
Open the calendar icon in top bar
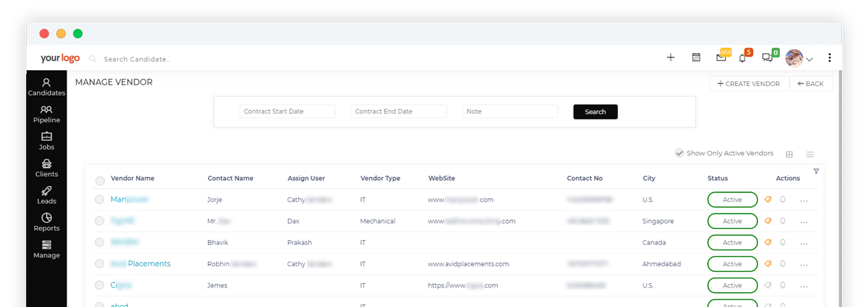click(696, 57)
